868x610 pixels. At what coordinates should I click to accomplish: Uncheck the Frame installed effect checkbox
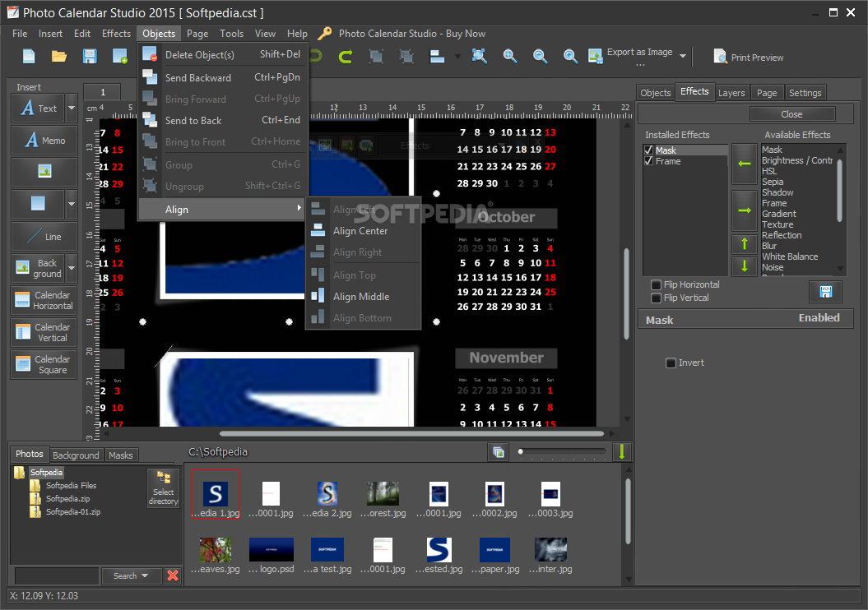(649, 161)
